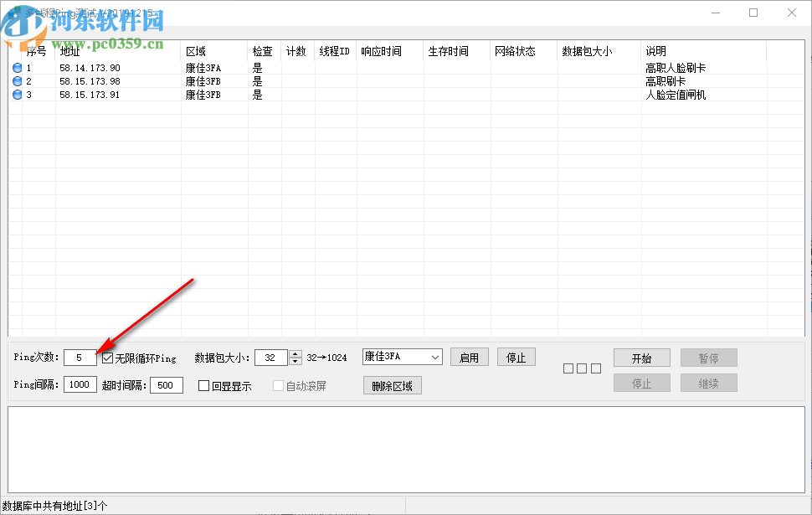This screenshot has width=812, height=515.
Task: Enable the 回显显示 option
Action: 202,385
